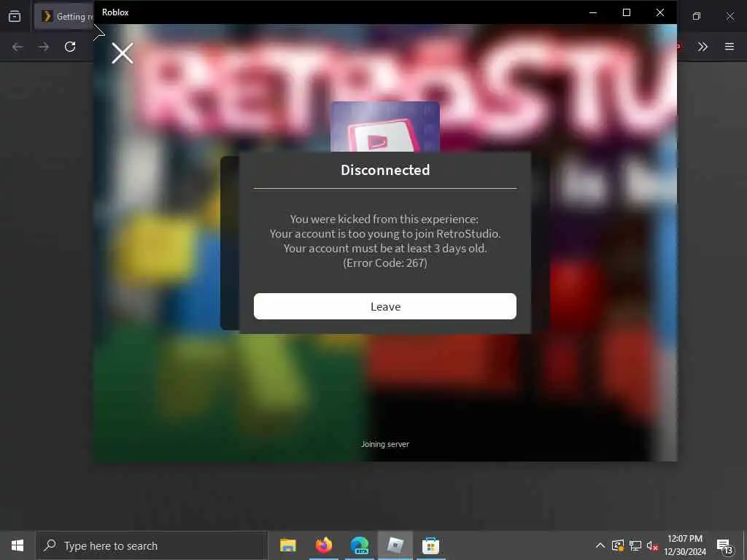Open the Windows Start menu
The image size is (747, 560).
[18, 545]
